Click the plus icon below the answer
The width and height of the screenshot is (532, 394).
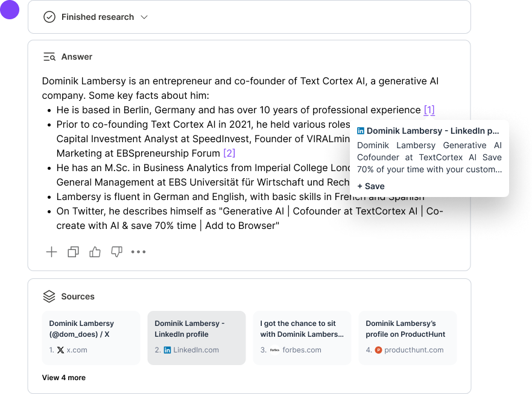52,252
